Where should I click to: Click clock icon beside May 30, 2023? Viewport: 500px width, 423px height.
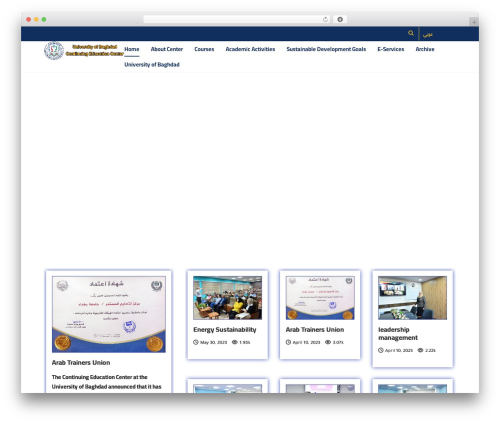click(196, 342)
